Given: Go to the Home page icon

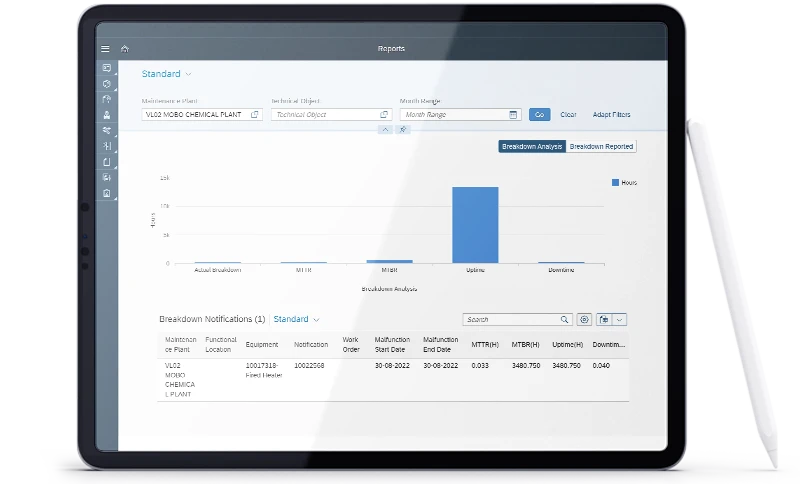Looking at the screenshot, I should [x=125, y=48].
